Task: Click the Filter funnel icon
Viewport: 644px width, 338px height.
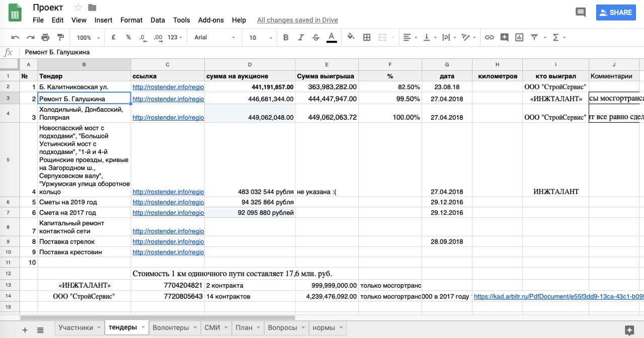Action: tap(534, 37)
